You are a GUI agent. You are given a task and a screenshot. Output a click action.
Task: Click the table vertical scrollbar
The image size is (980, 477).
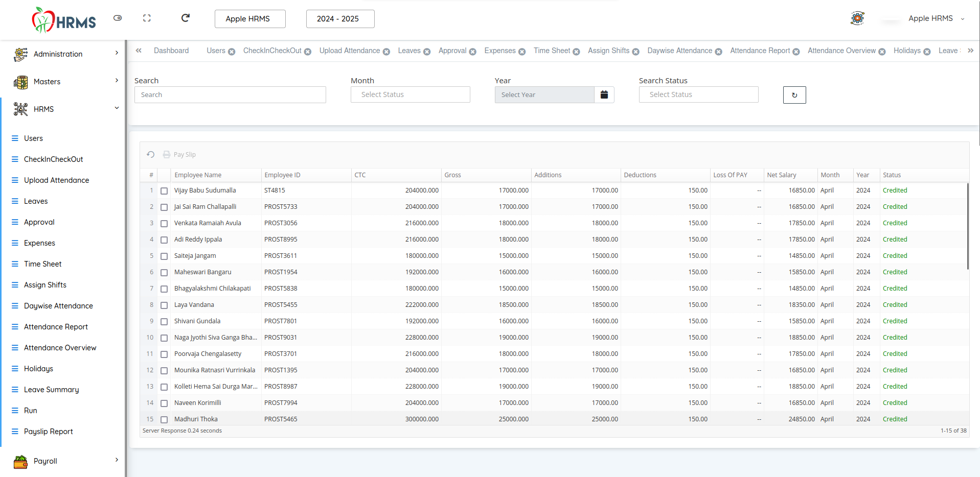click(967, 226)
